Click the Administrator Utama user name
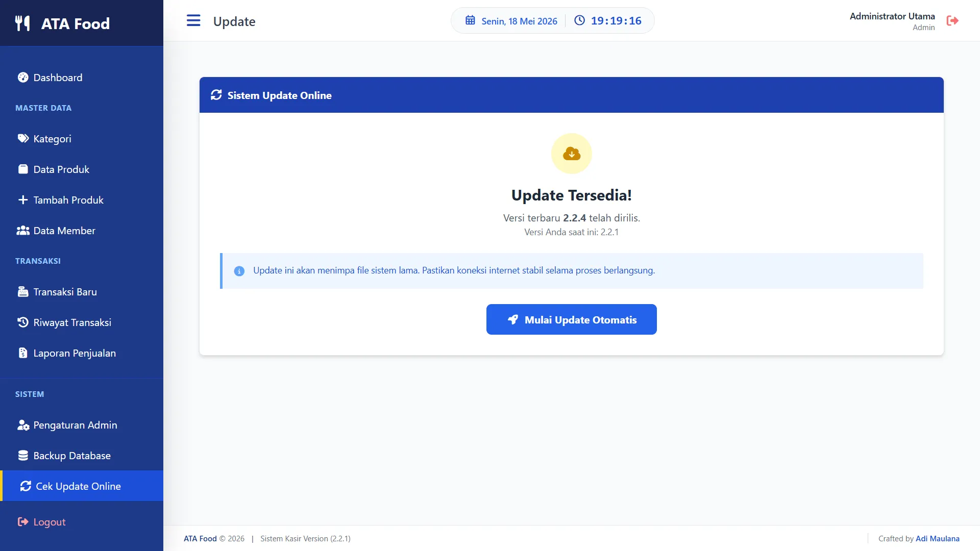 (x=892, y=16)
